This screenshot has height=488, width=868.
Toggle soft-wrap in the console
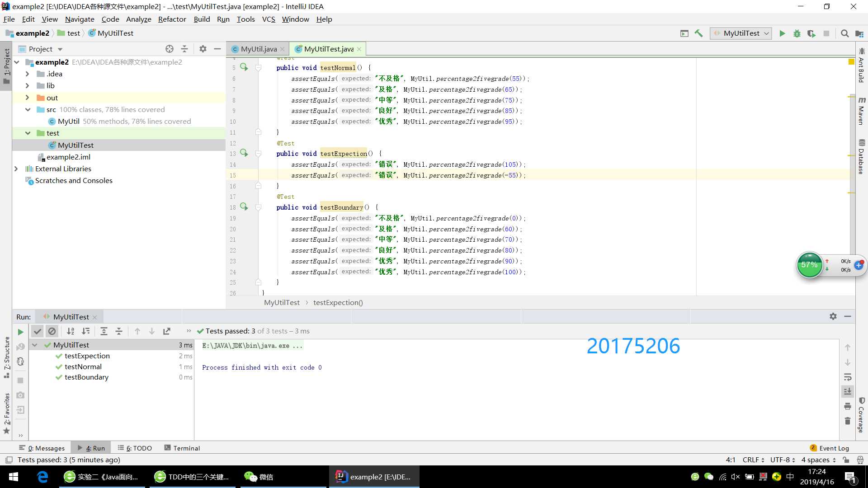(848, 377)
